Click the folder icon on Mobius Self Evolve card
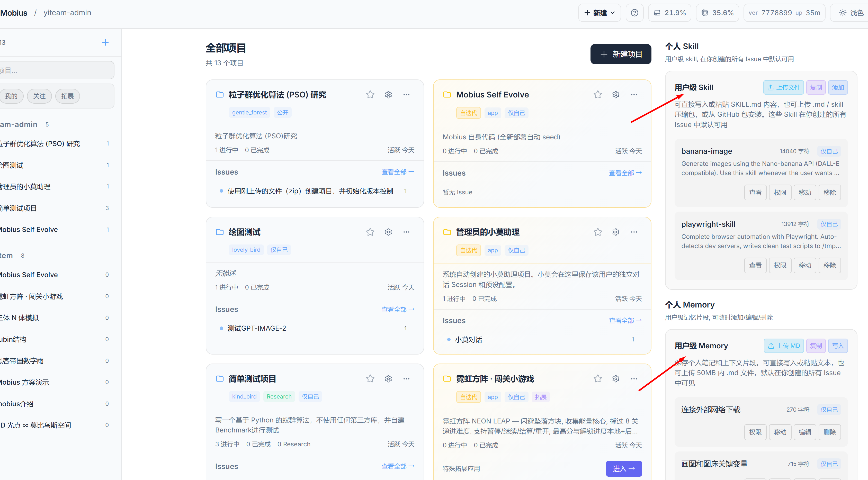This screenshot has width=868, height=480. click(x=447, y=95)
